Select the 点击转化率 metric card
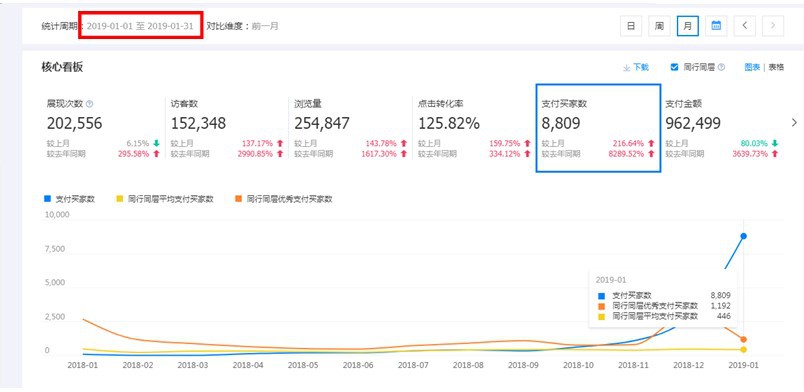804x392 pixels. (474, 128)
